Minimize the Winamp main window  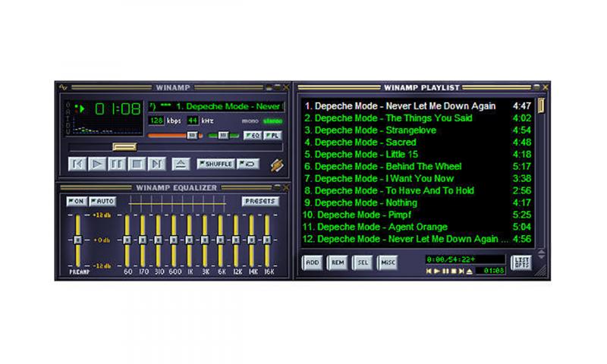(x=269, y=87)
